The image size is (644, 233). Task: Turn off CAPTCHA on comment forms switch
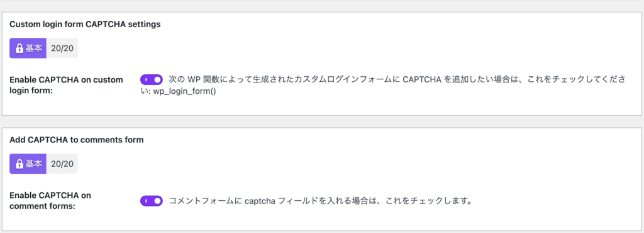point(152,202)
